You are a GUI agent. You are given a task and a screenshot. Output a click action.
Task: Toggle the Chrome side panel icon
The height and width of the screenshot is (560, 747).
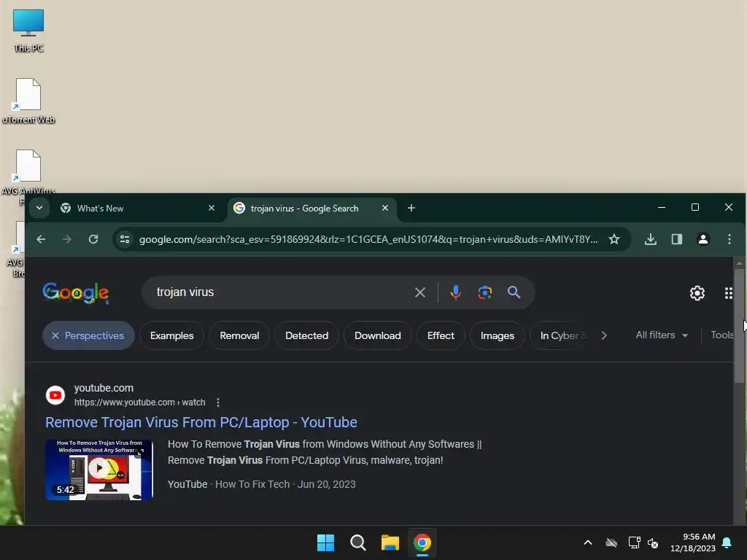click(676, 239)
